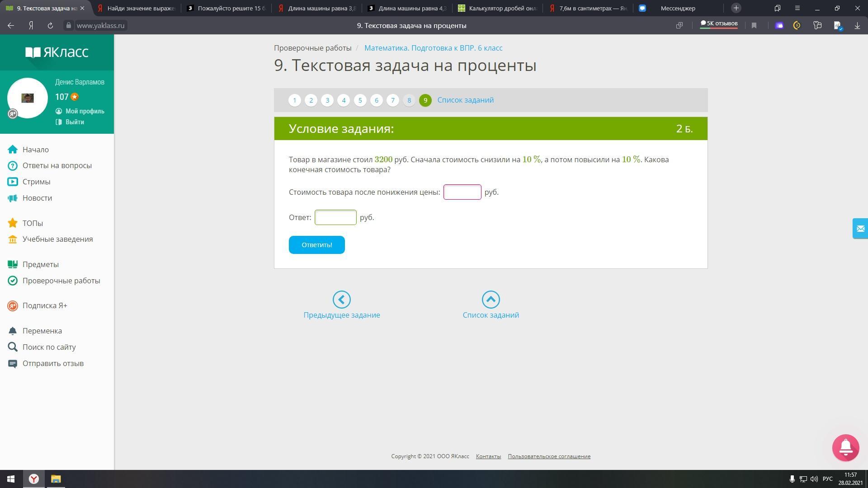Focus the price after reduction input field
This screenshot has width=868, height=488.
point(462,192)
